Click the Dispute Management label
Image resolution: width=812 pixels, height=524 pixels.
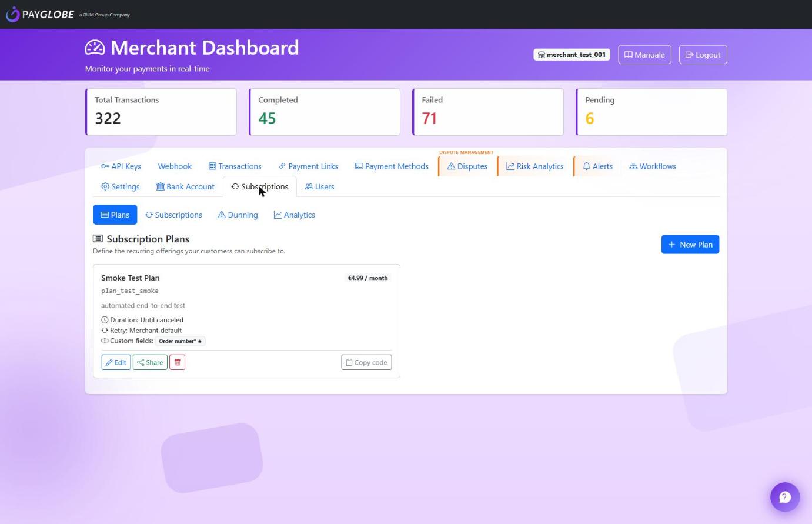(x=466, y=152)
